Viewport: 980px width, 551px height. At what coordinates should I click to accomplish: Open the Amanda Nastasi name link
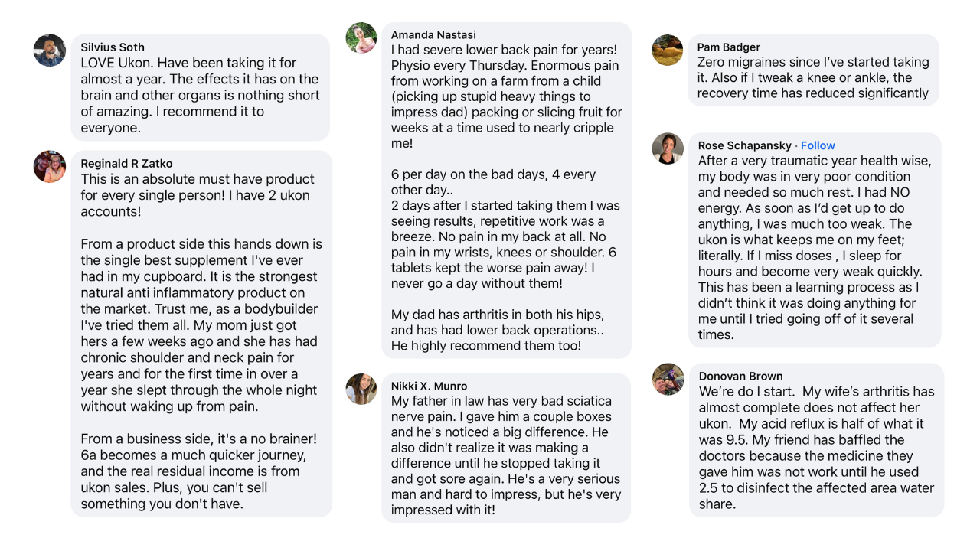tap(433, 35)
